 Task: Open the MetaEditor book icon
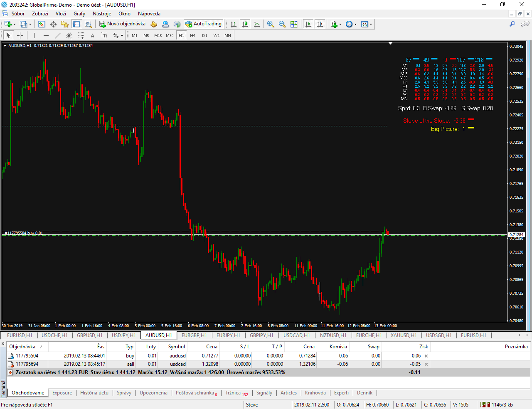pos(154,24)
